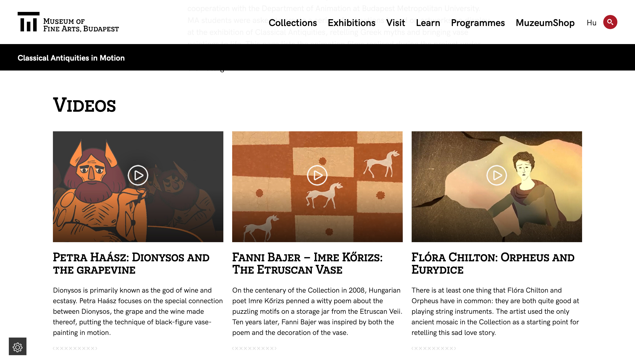This screenshot has height=364, width=635.
Task: Open the Programmes menu
Action: [x=478, y=23]
